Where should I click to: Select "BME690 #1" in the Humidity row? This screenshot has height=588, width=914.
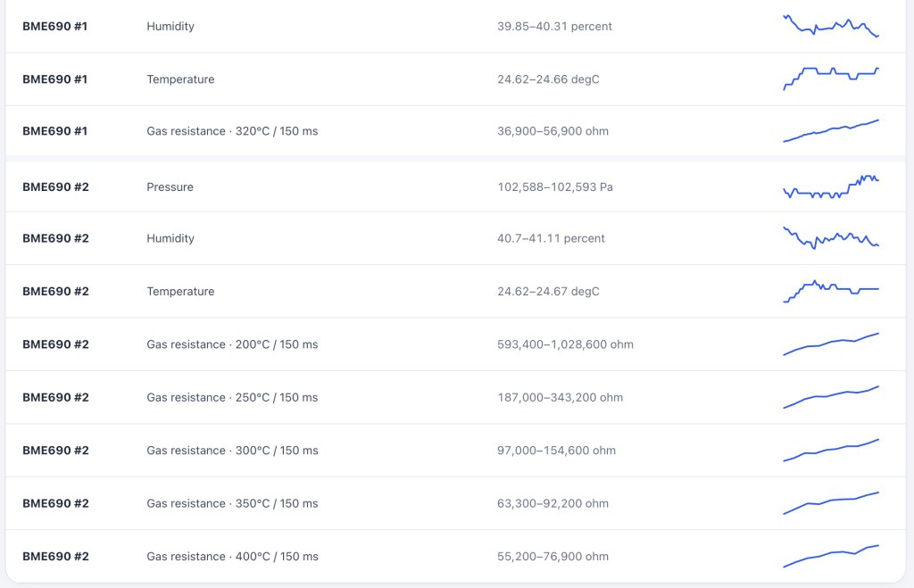(x=54, y=26)
